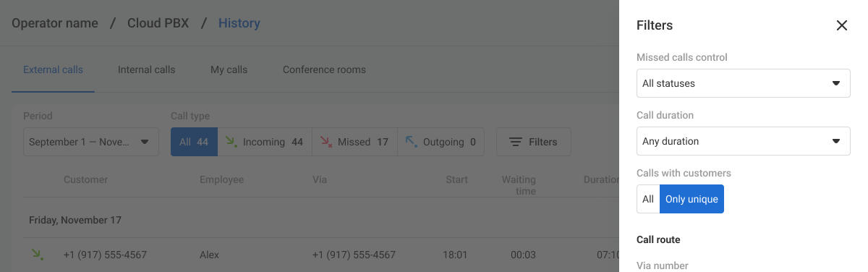
Task: Show All 44 calls type filter
Action: pyautogui.click(x=194, y=142)
